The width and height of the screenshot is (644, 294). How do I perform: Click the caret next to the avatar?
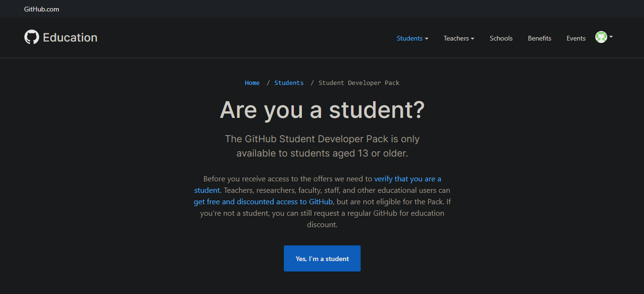(x=611, y=37)
